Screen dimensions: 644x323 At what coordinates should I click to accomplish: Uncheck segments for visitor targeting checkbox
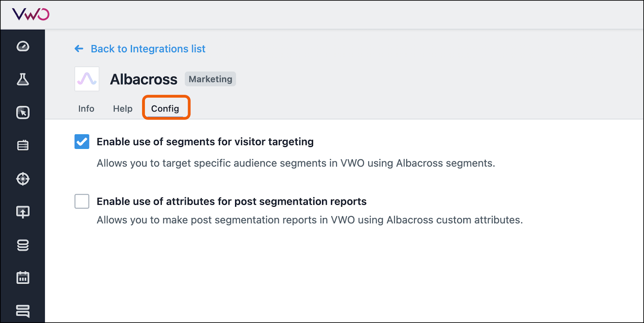point(82,142)
